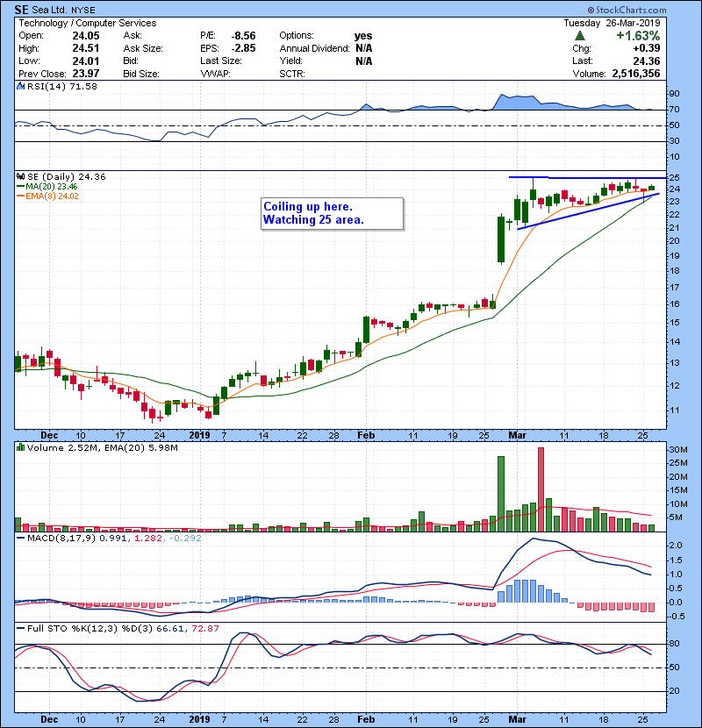This screenshot has width=702, height=728.
Task: Click the 30M volume axis label
Action: pyautogui.click(x=678, y=450)
